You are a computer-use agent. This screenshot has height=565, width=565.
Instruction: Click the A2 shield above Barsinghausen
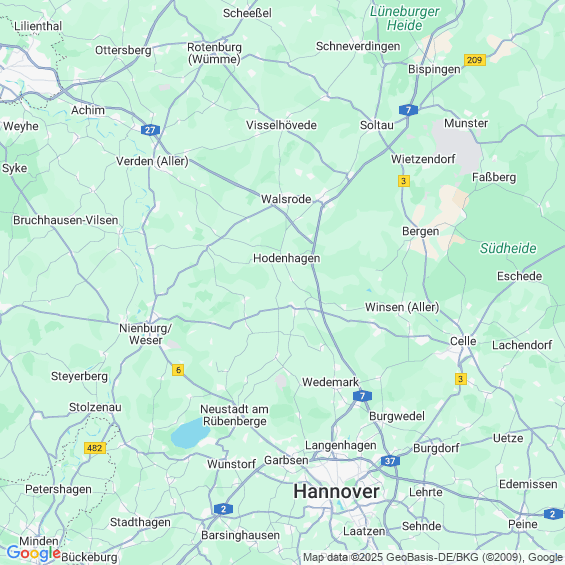pyautogui.click(x=223, y=509)
